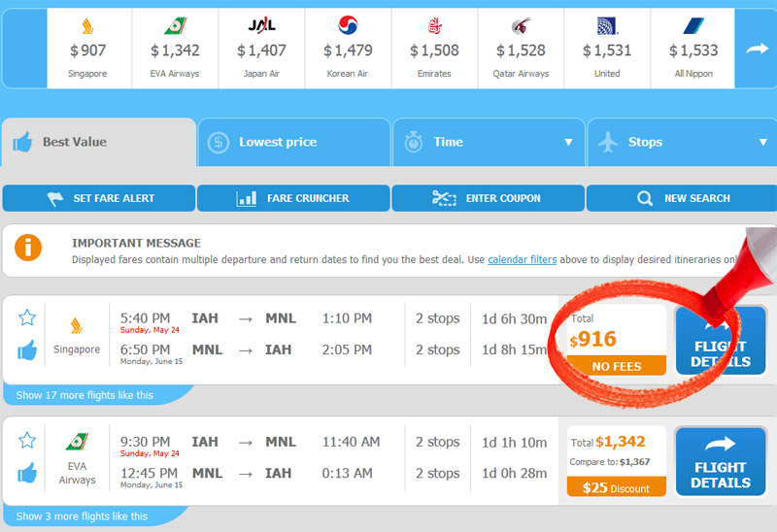Click the ENTER COUPON button
This screenshot has height=532, width=777.
489,198
